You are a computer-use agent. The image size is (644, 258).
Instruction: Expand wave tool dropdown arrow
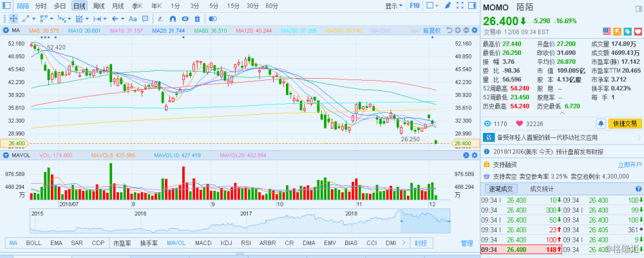[70, 19]
